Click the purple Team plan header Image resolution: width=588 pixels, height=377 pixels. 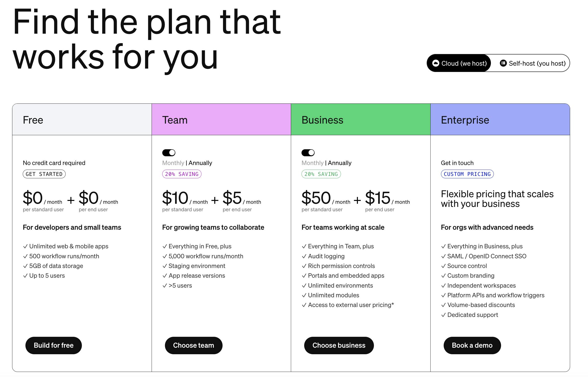click(x=221, y=120)
